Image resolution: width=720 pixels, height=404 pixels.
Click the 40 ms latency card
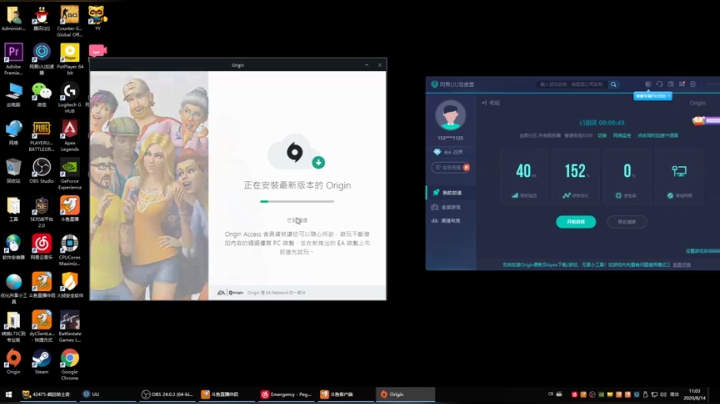(x=524, y=178)
